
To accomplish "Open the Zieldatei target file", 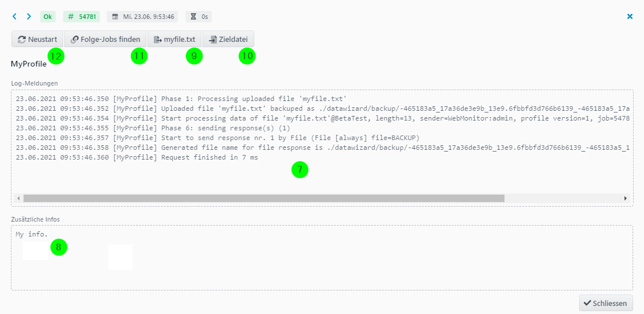I will coord(228,40).
